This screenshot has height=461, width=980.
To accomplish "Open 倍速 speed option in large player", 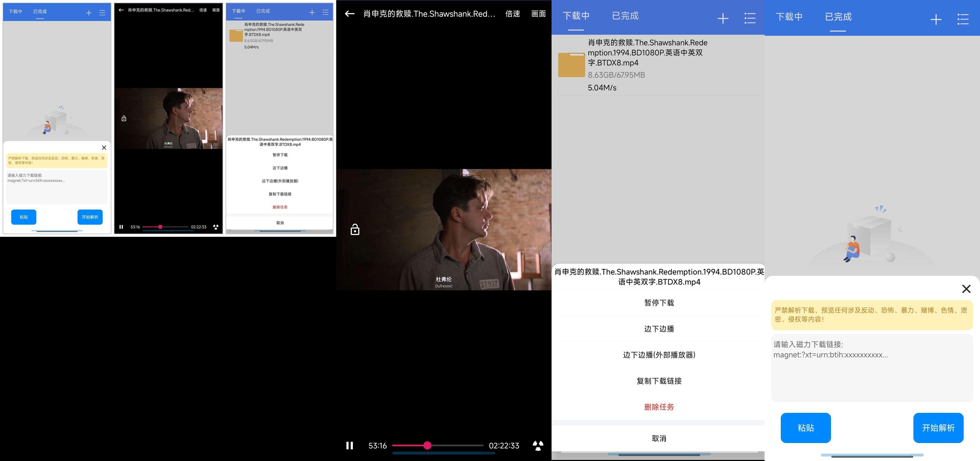I will pos(513,14).
